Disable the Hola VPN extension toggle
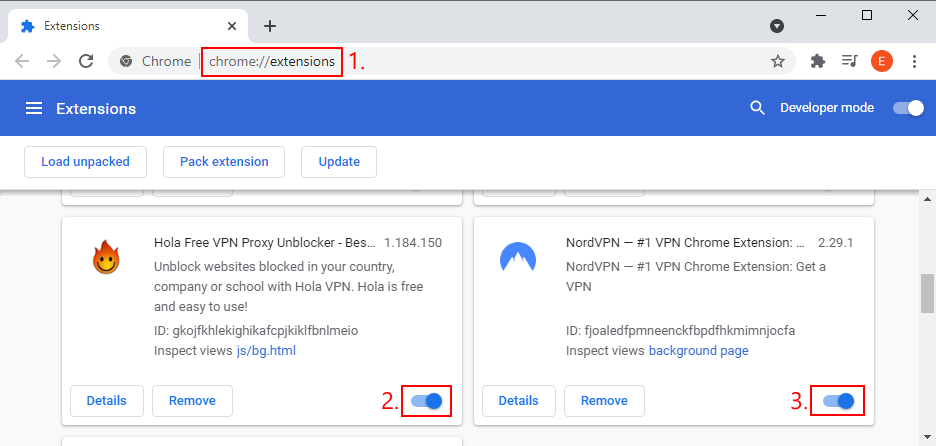Viewport: 936px width, 446px height. point(426,401)
